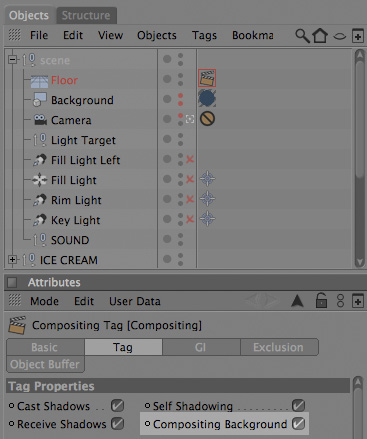Click the Target tag on Rim Light
This screenshot has height=439, width=367.
tap(207, 199)
